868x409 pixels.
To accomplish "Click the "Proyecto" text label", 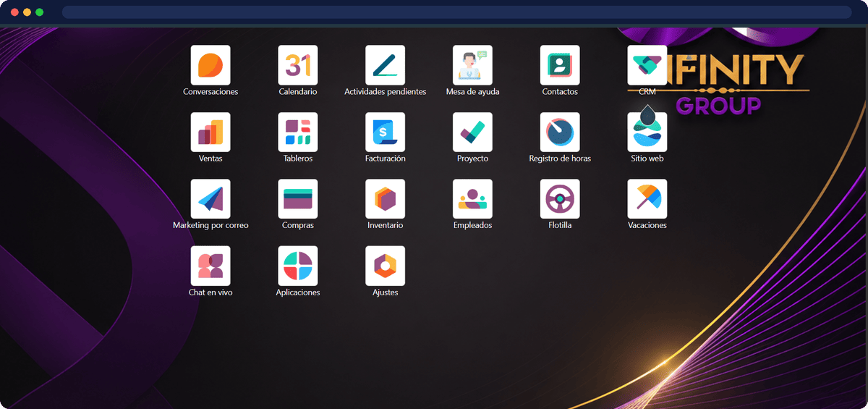I will [x=472, y=159].
